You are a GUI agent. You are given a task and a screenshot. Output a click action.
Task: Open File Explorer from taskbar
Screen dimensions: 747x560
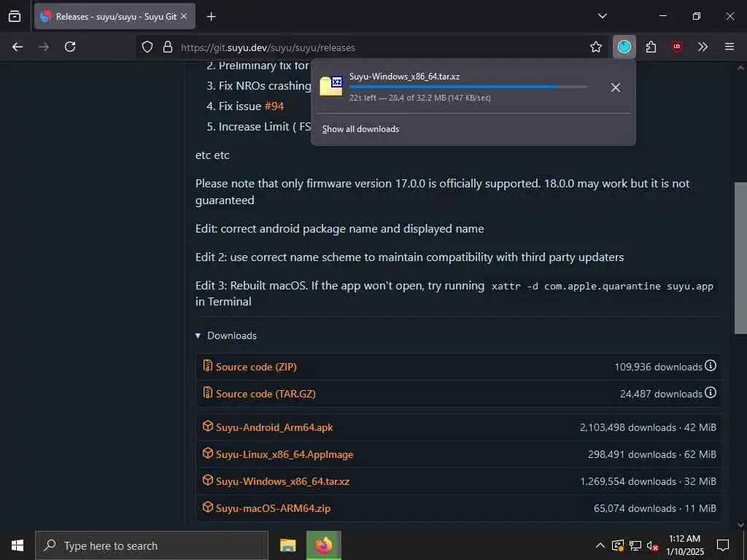tap(287, 545)
